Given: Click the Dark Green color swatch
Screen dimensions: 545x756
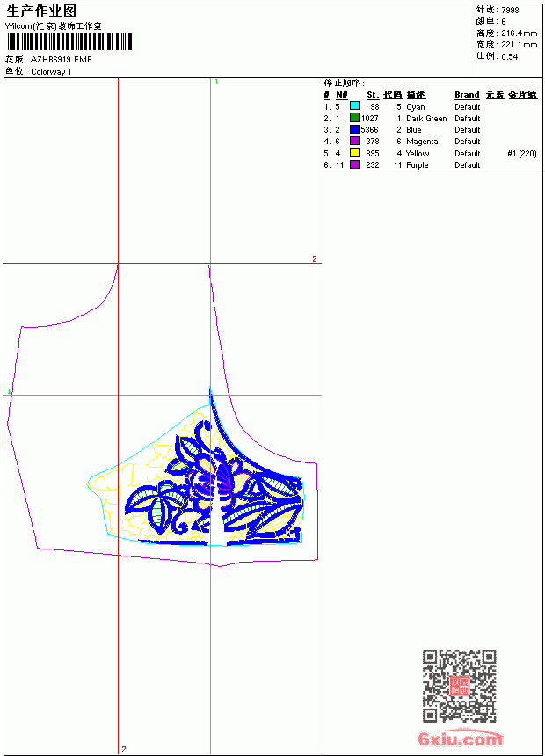Looking at the screenshot, I should pyautogui.click(x=354, y=118).
